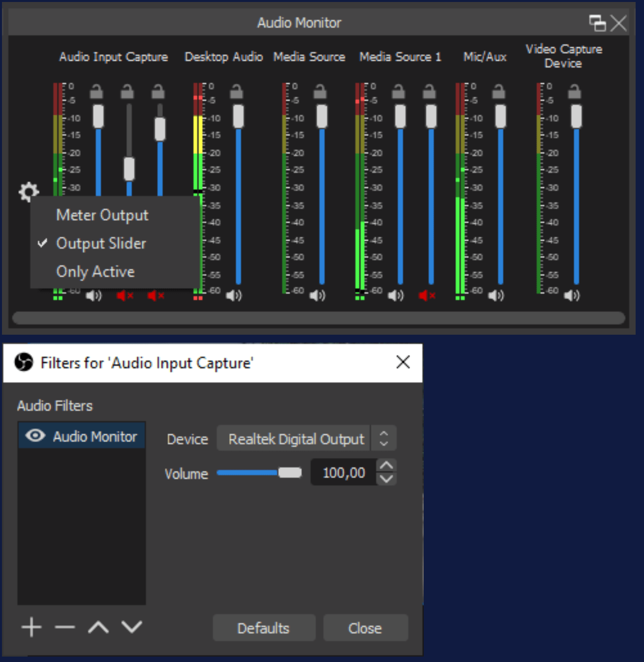This screenshot has height=662, width=644.
Task: Unmute the red muted Media Source 1 track
Action: tap(427, 295)
